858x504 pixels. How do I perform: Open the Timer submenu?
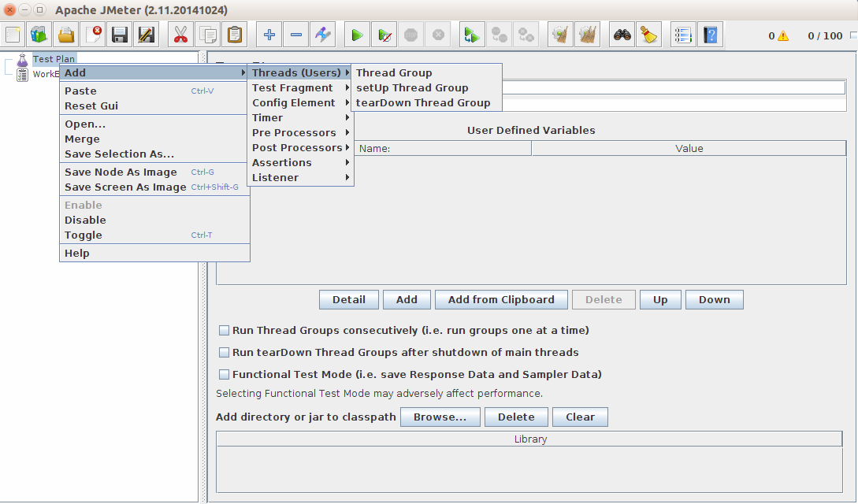pos(300,117)
